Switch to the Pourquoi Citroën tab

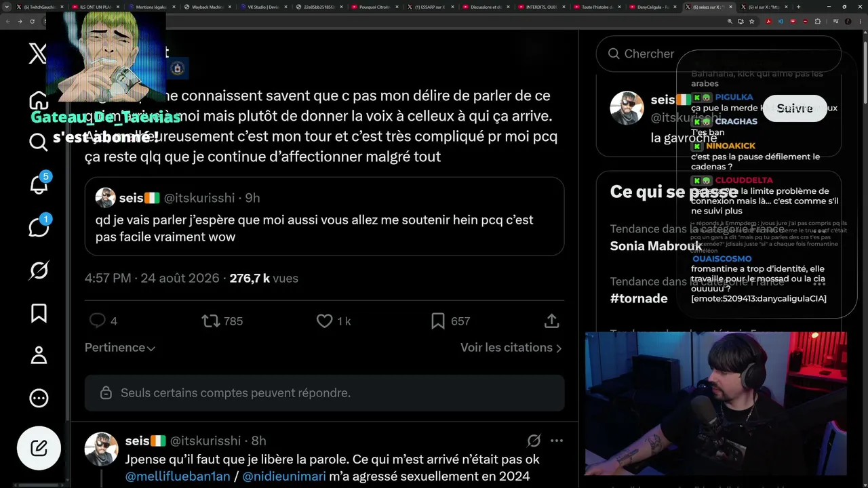374,7
